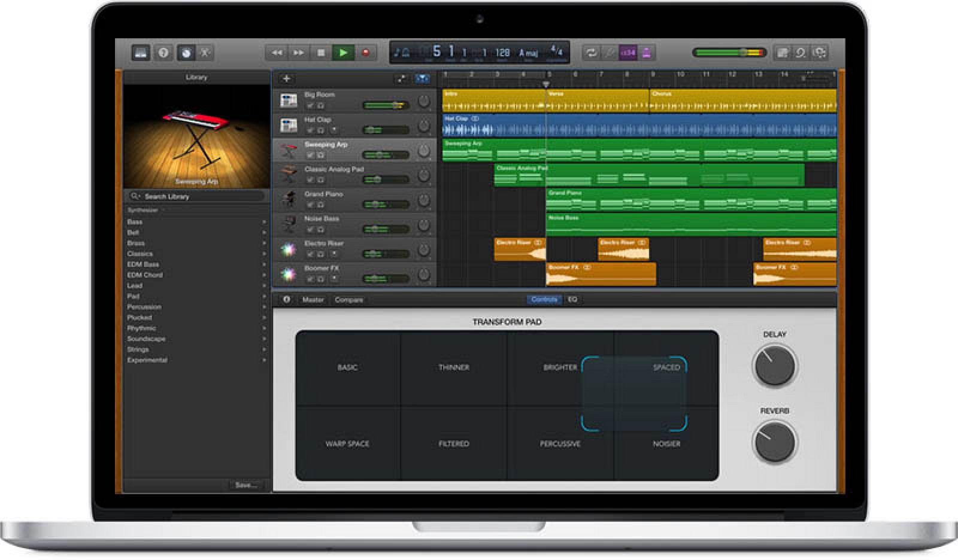
Task: Click the Save button below the library
Action: point(247,485)
